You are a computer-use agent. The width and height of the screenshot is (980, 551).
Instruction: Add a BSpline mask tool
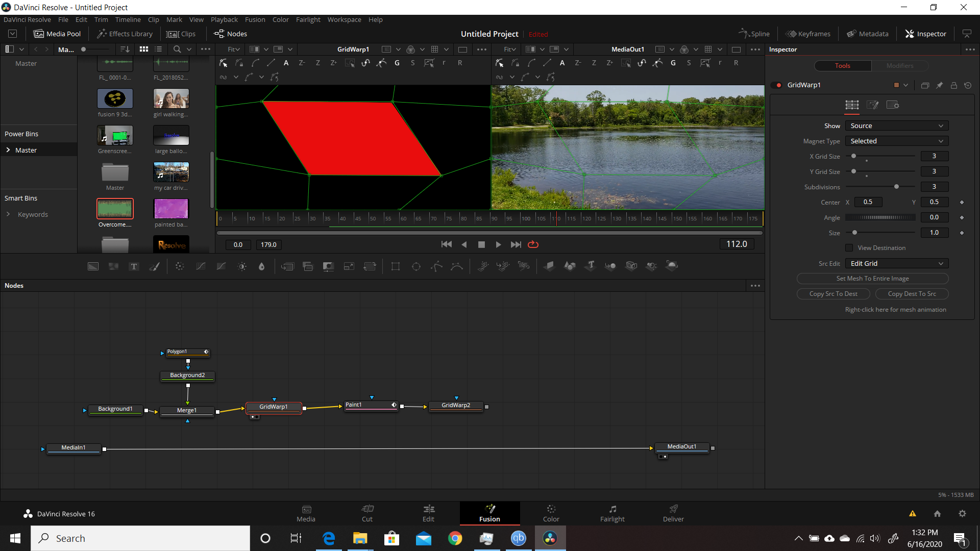[x=457, y=266]
